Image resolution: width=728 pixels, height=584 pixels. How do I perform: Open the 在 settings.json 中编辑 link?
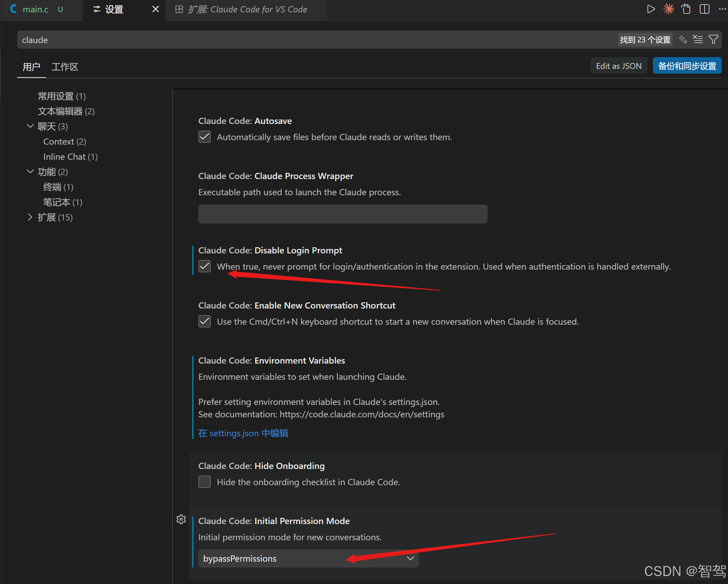click(x=243, y=433)
